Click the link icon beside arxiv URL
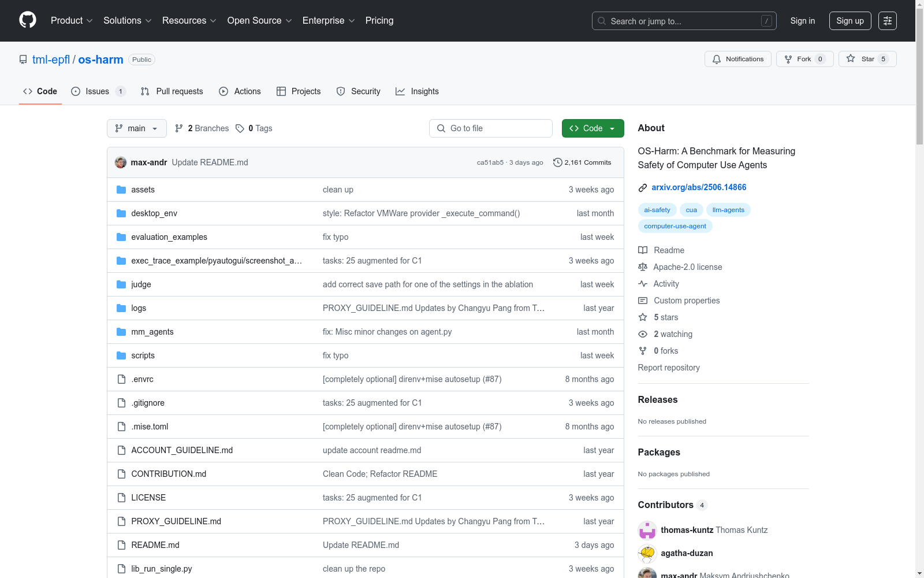924x578 pixels. pos(643,187)
